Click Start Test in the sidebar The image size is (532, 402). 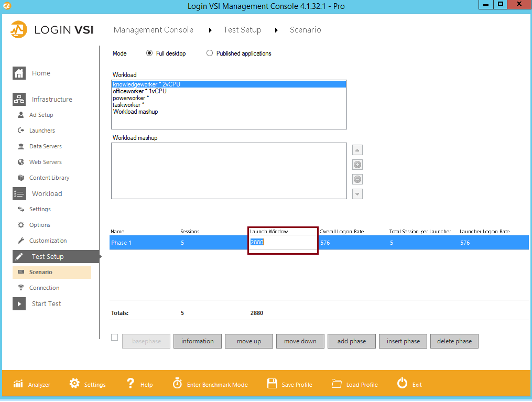[47, 303]
